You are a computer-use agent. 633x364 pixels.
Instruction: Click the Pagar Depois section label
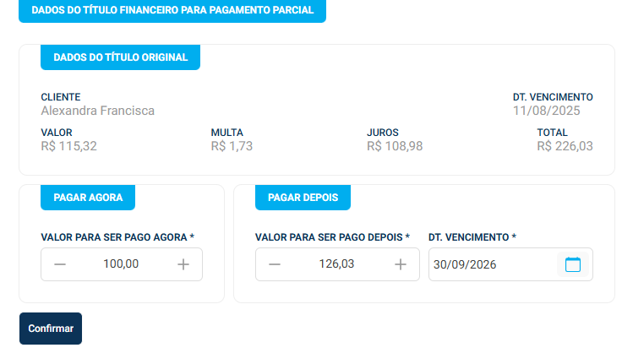click(x=303, y=198)
